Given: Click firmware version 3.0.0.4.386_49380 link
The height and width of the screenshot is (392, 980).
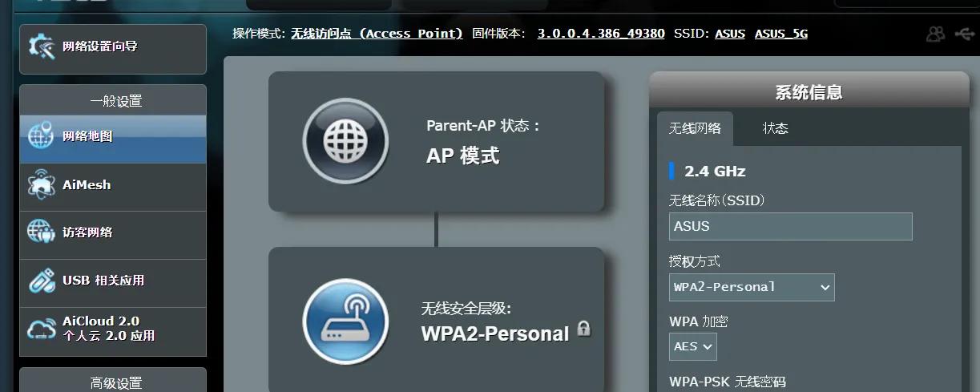Looking at the screenshot, I should tap(601, 34).
